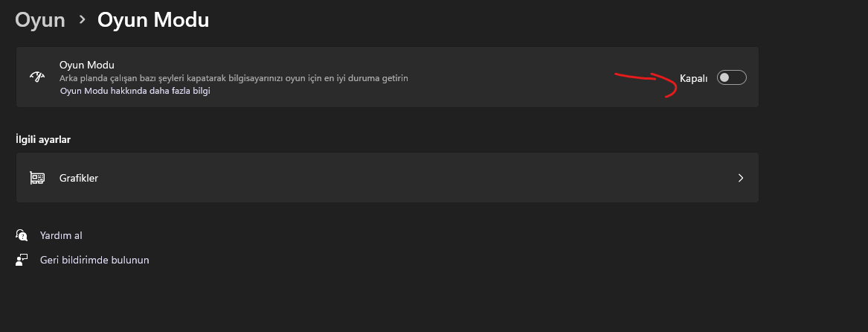
Task: Click the Yardım al help bubble icon
Action: 22,235
